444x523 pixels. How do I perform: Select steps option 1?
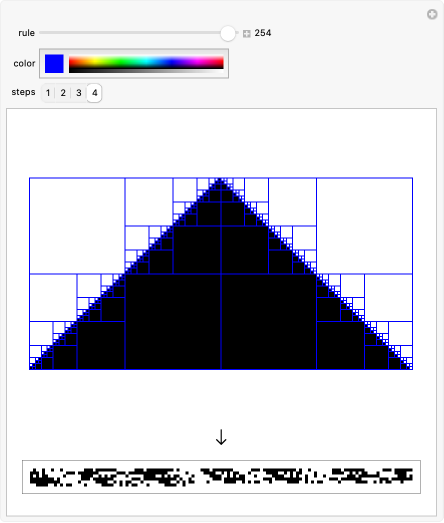pyautogui.click(x=48, y=93)
